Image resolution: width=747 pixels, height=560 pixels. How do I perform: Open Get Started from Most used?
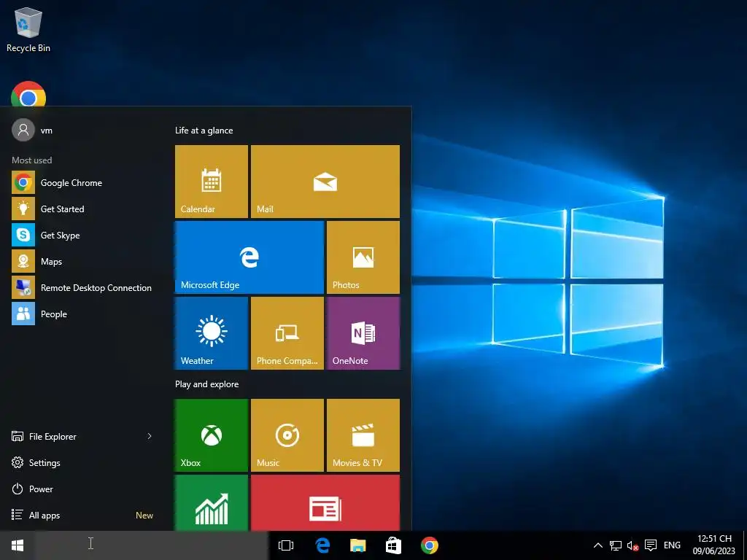click(82, 209)
